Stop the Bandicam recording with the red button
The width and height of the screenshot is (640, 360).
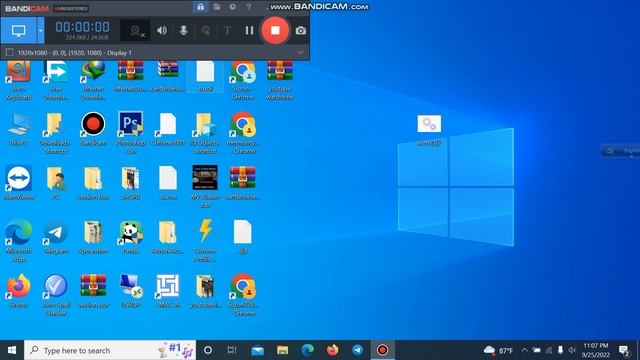[x=275, y=30]
